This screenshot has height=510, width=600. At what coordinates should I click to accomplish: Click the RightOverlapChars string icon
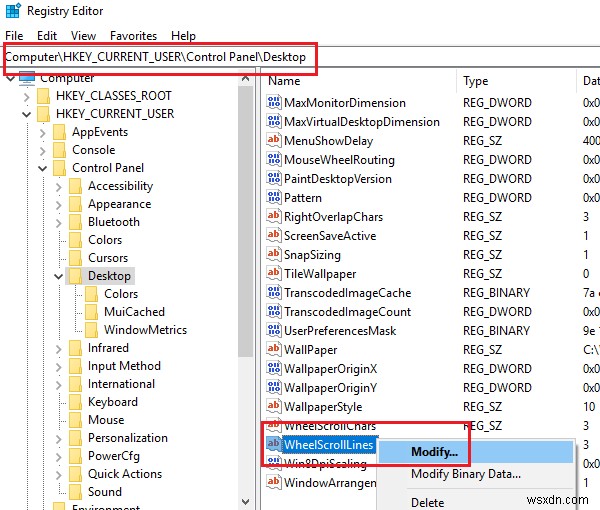click(274, 216)
